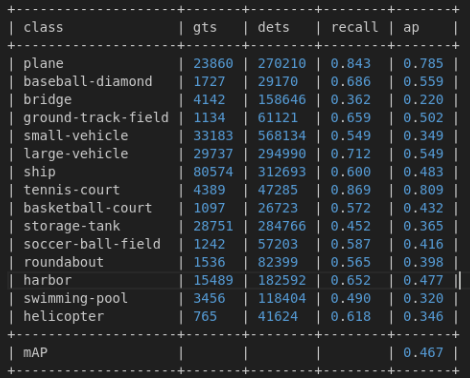Click small-vehicle dets value 568134
470x378 pixels.
[282, 136]
